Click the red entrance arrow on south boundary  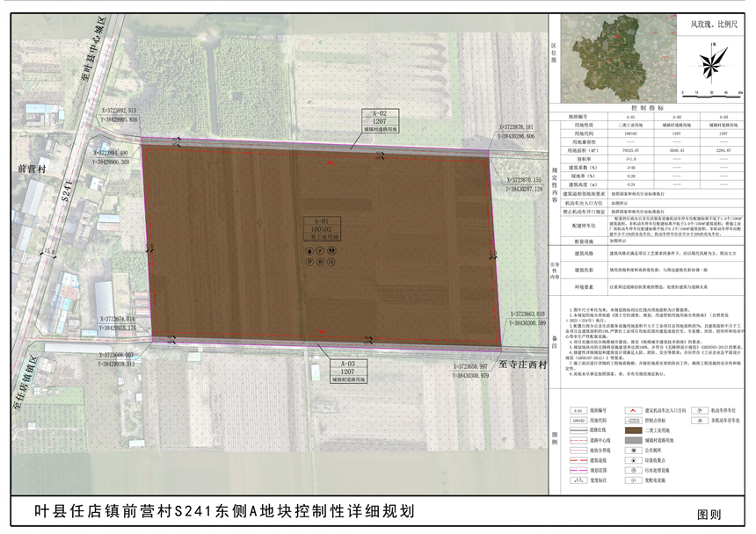click(320, 332)
